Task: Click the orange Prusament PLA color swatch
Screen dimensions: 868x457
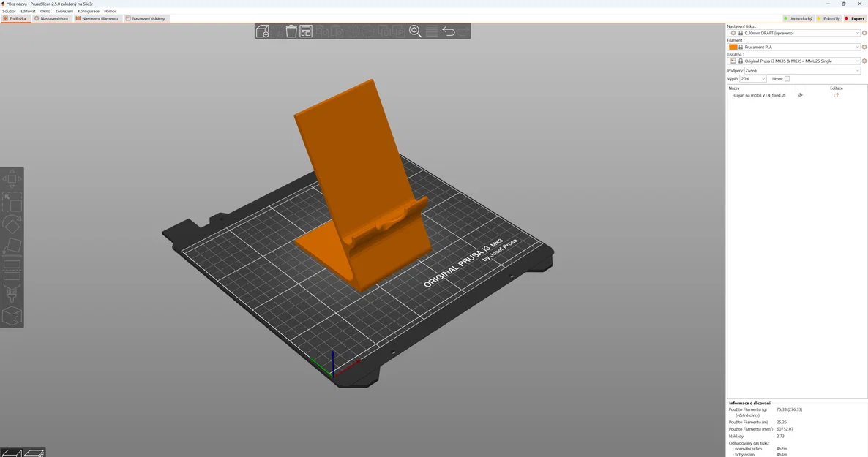Action: (x=733, y=46)
